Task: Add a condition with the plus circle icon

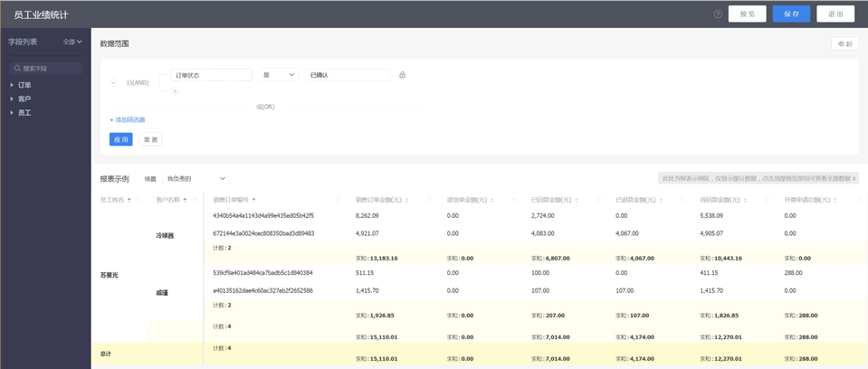Action: (175, 91)
